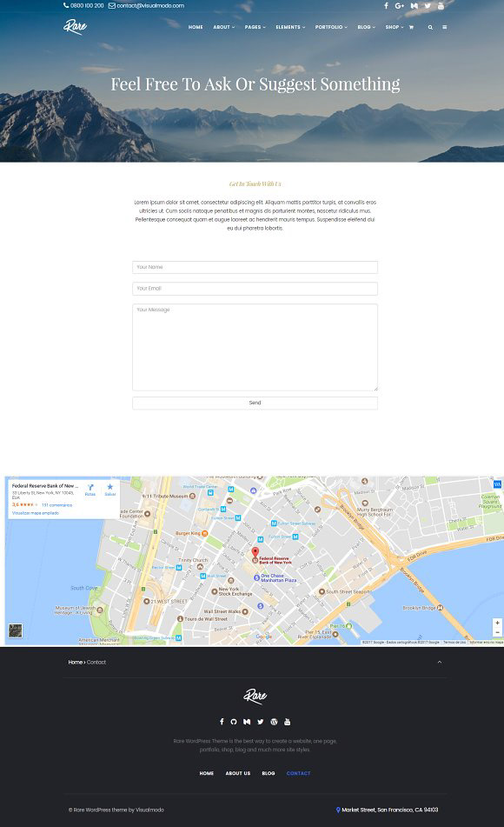504x827 pixels.
Task: Focus the Your Name input field
Action: point(255,267)
